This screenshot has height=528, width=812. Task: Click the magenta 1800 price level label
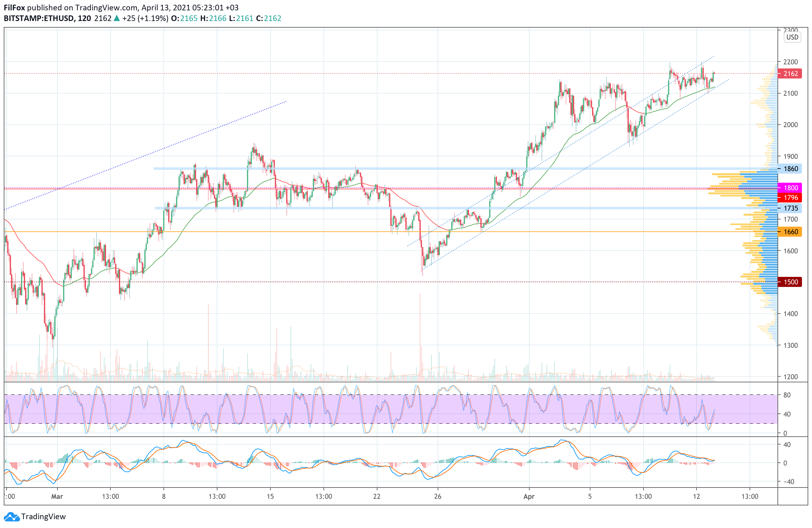(790, 188)
